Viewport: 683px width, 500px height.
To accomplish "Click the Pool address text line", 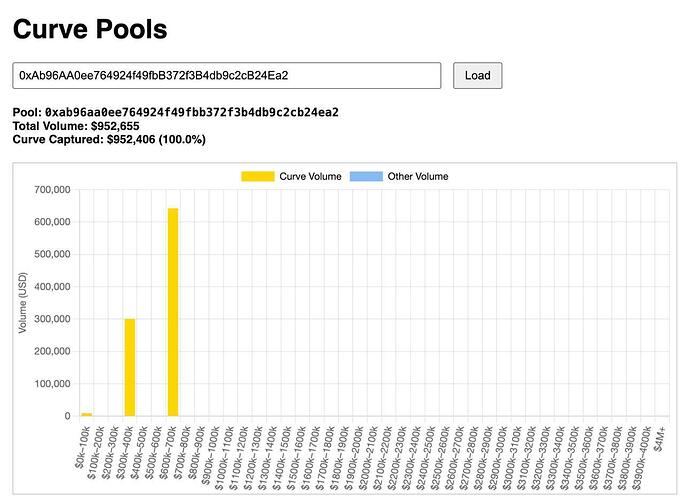I will coord(176,112).
